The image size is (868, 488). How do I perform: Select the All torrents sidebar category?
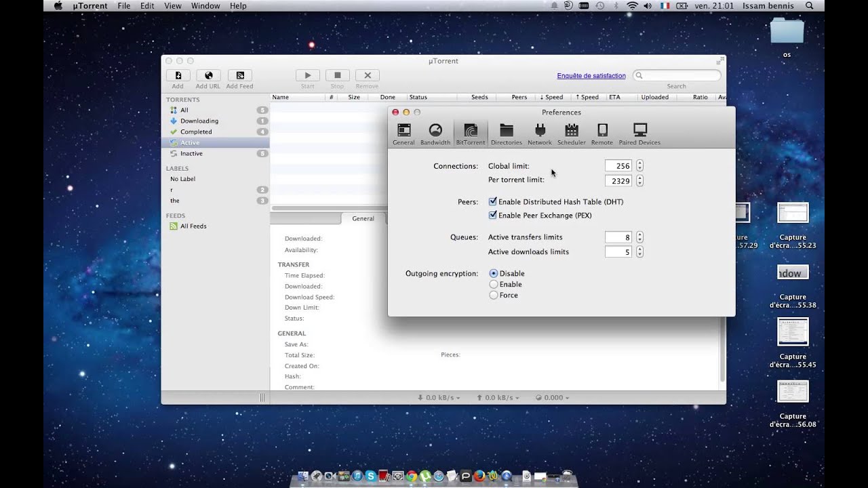(x=215, y=110)
